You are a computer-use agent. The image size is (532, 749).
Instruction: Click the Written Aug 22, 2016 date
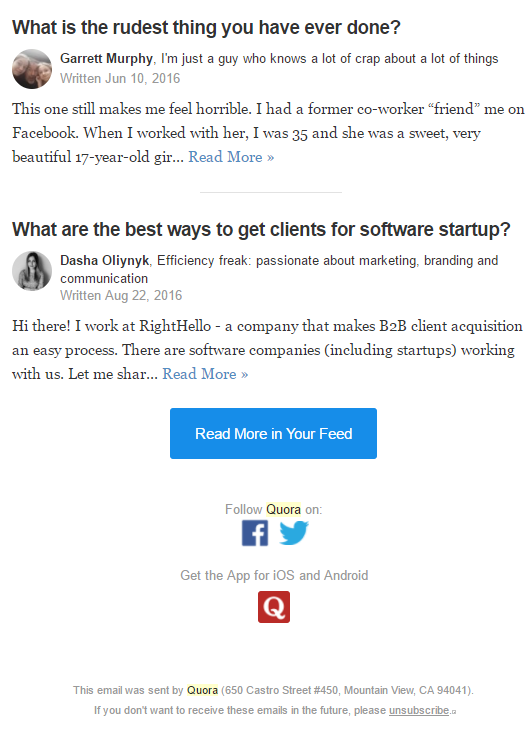[x=121, y=295]
